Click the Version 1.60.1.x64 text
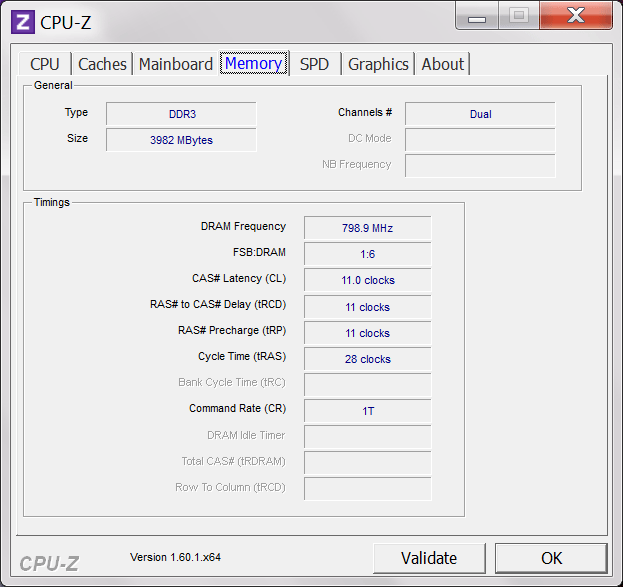The image size is (623, 587). 175,557
